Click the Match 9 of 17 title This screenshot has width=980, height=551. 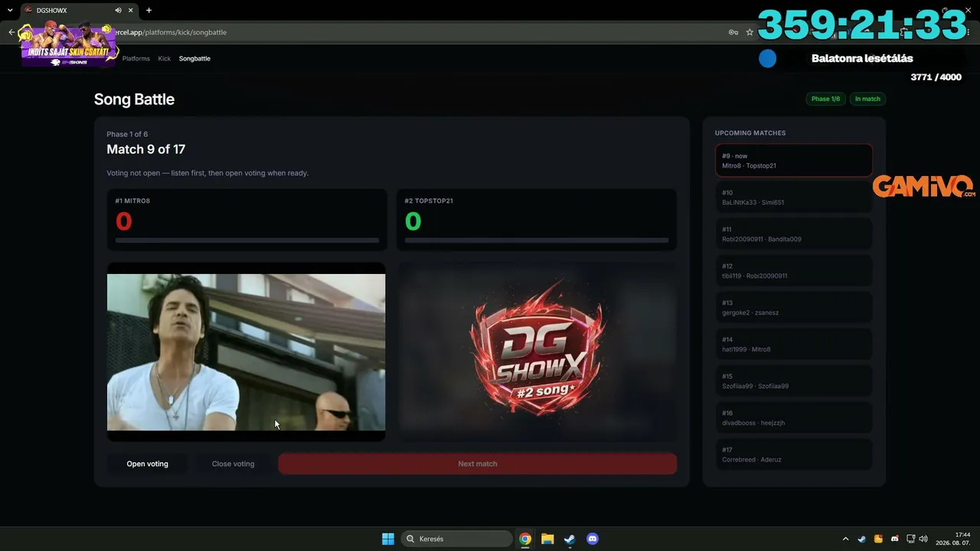tap(145, 149)
